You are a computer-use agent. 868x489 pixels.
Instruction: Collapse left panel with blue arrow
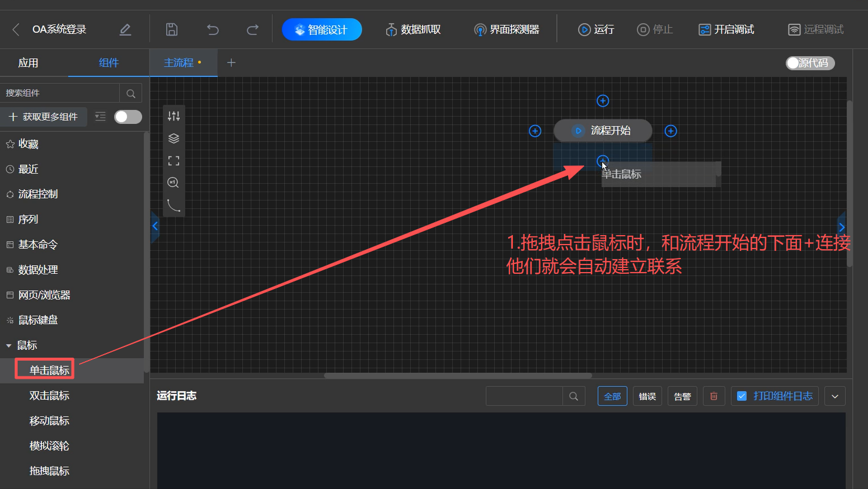[155, 226]
